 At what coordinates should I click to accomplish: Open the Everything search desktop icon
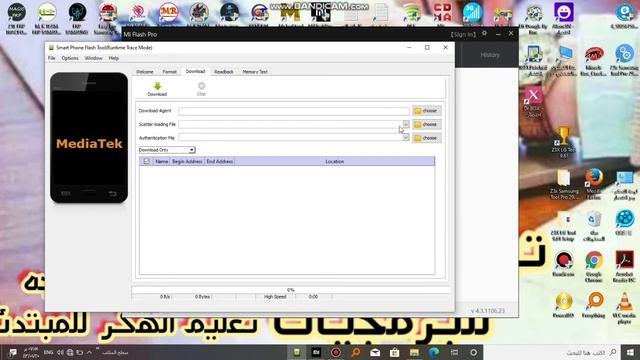pos(593,305)
